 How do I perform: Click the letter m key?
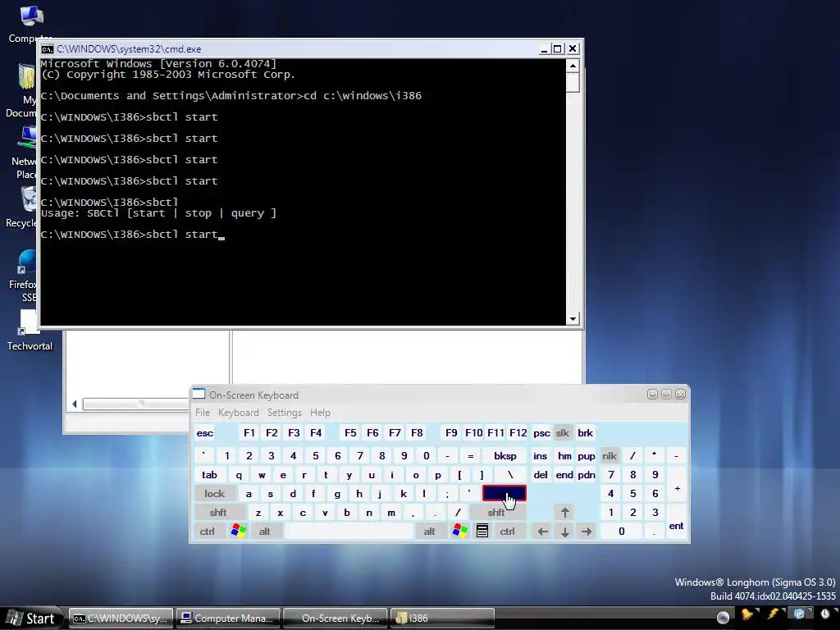coord(391,513)
